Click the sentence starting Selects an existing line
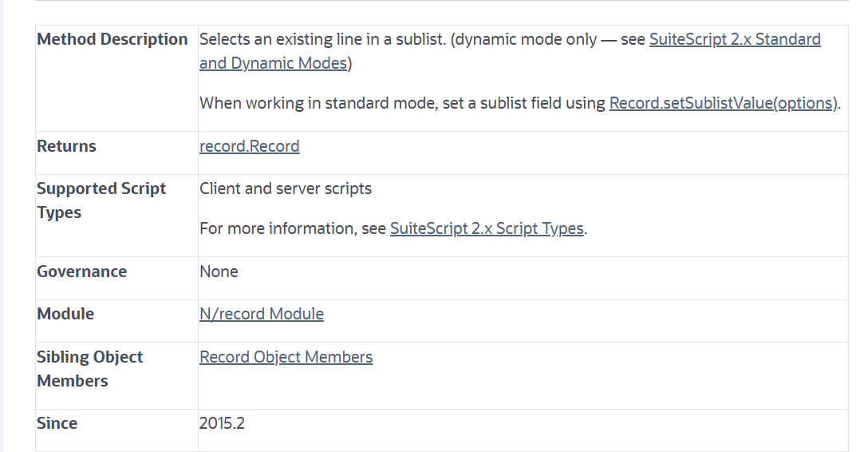 (x=322, y=39)
